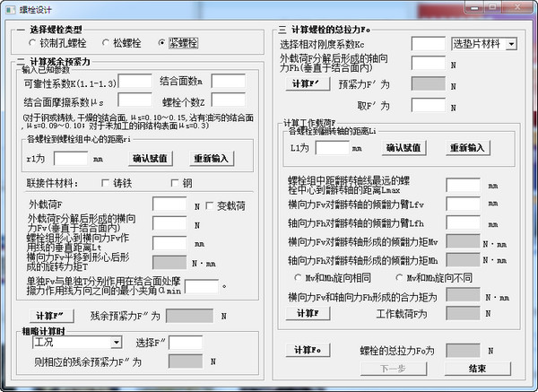Click the 横向力Fv input field
This screenshot has width=538, height=392.
pyautogui.click(x=169, y=223)
